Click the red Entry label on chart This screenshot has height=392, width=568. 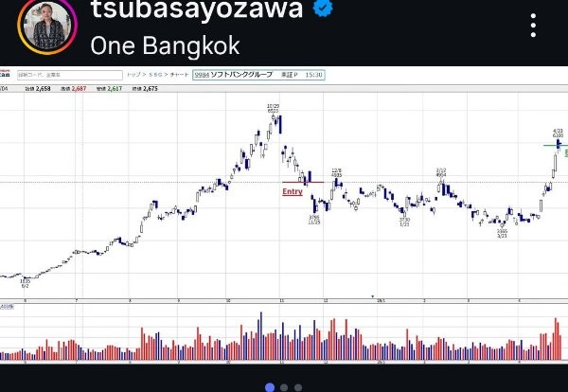pyautogui.click(x=293, y=191)
